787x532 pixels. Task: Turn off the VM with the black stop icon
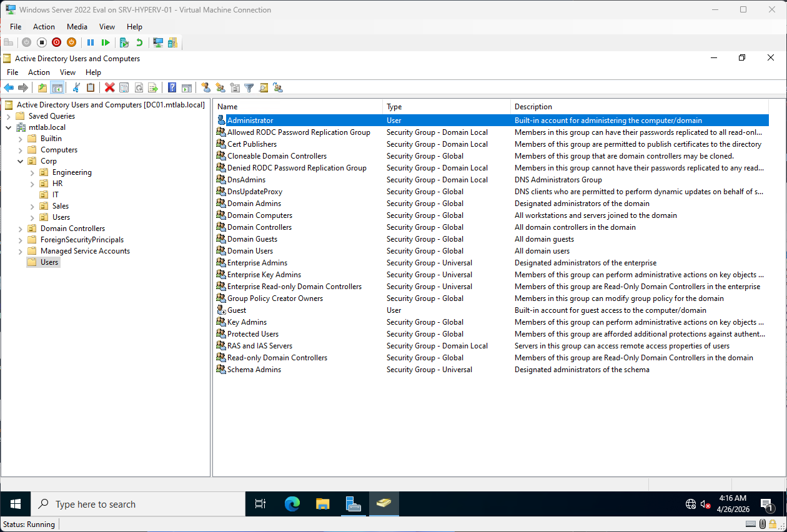pyautogui.click(x=42, y=42)
